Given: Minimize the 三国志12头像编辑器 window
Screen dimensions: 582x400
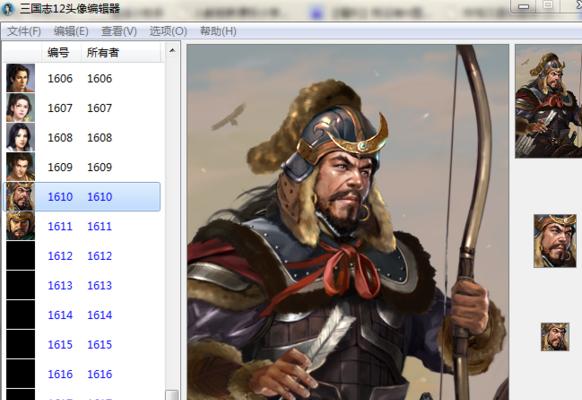Looking at the screenshot, I should [x=523, y=6].
